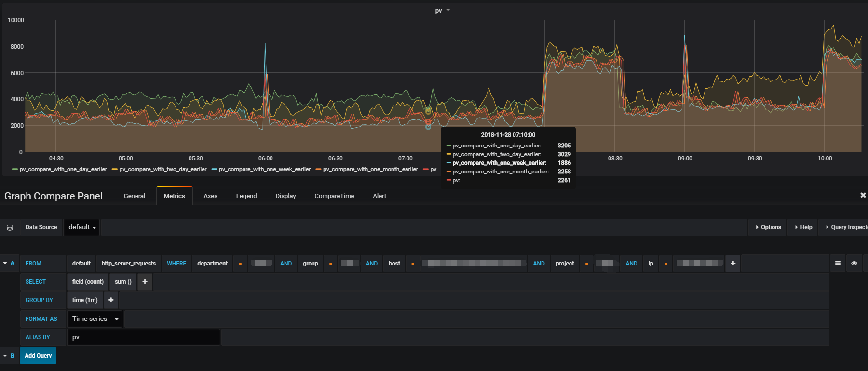868x371 pixels.
Task: Click the sum () aggregation segment
Action: 123,282
